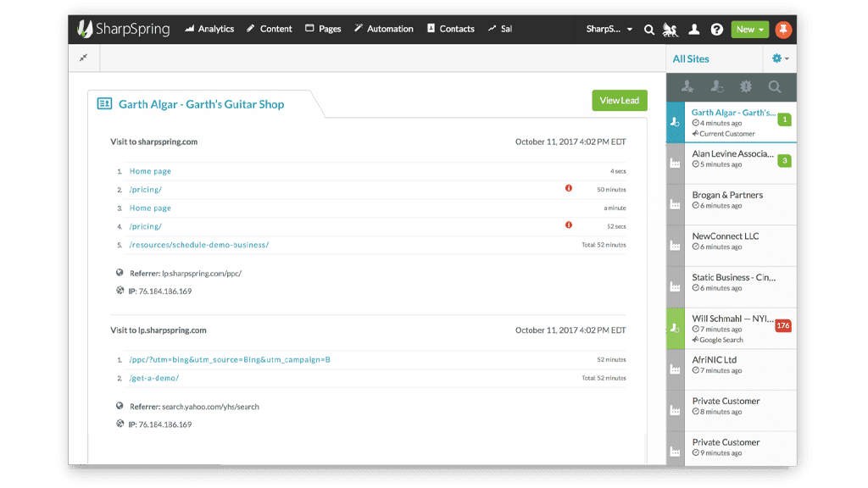Click globe icon beside search.yahoo.com referrer
Screen dimensions: 868x488
click(120, 406)
